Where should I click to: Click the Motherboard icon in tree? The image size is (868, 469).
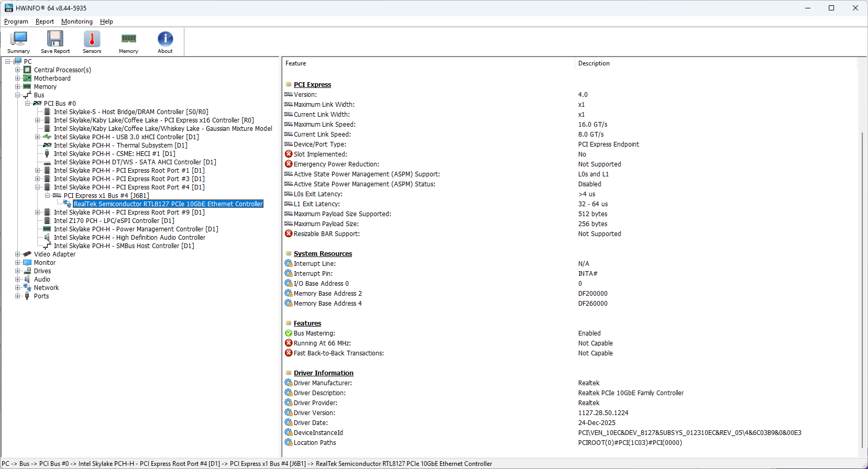pyautogui.click(x=27, y=79)
